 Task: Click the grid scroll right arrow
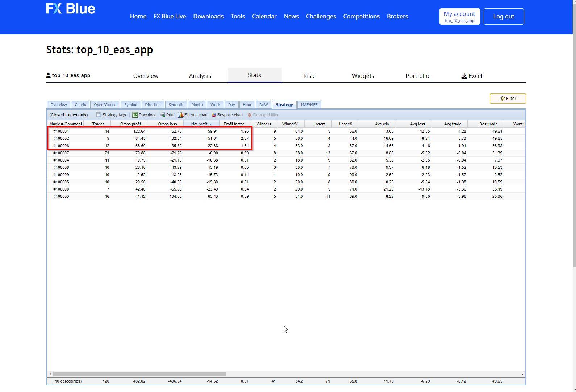tap(522, 374)
